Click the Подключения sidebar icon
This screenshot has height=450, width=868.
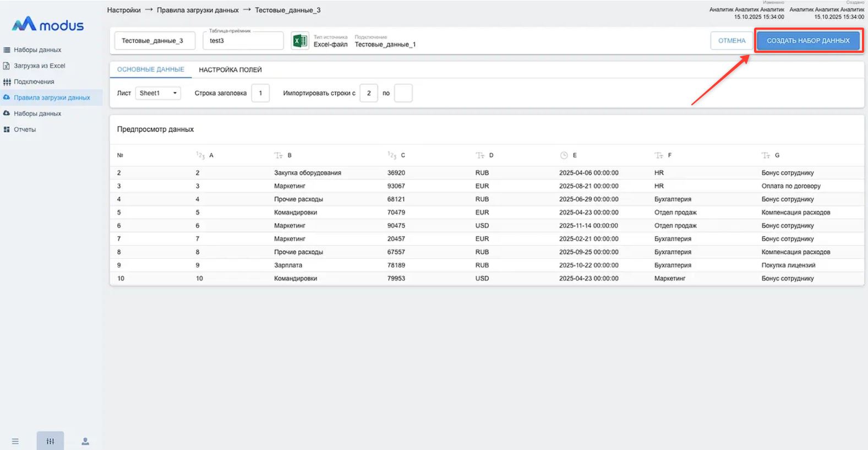point(7,82)
